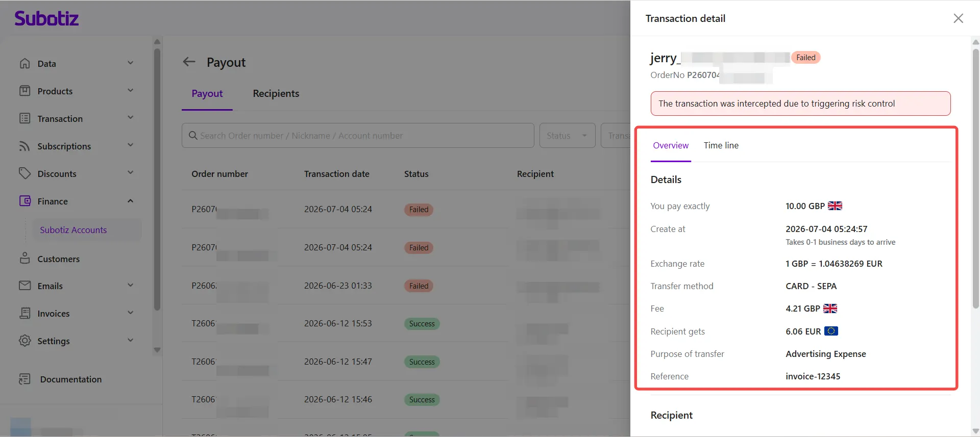The image size is (980, 437).
Task: Select the Products box icon
Action: click(x=24, y=91)
